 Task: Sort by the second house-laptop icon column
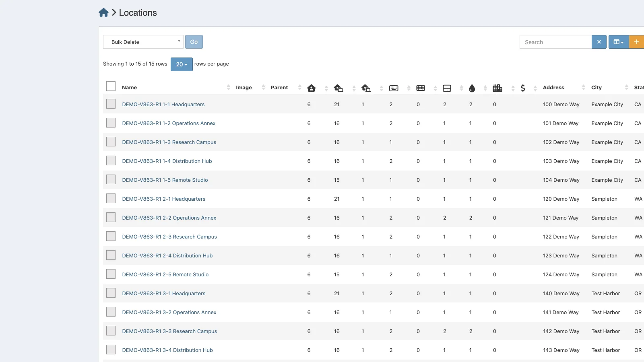(x=366, y=88)
